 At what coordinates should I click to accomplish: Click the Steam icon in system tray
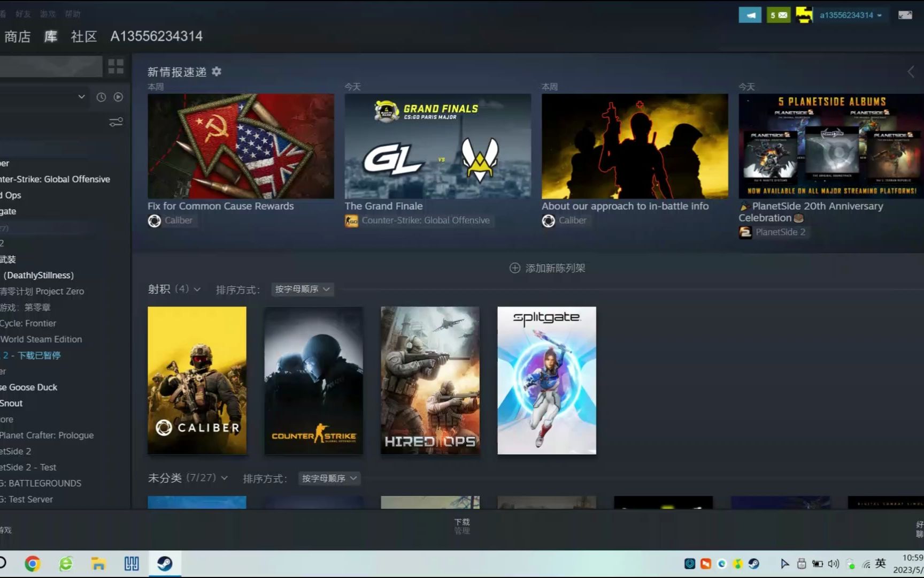(754, 564)
